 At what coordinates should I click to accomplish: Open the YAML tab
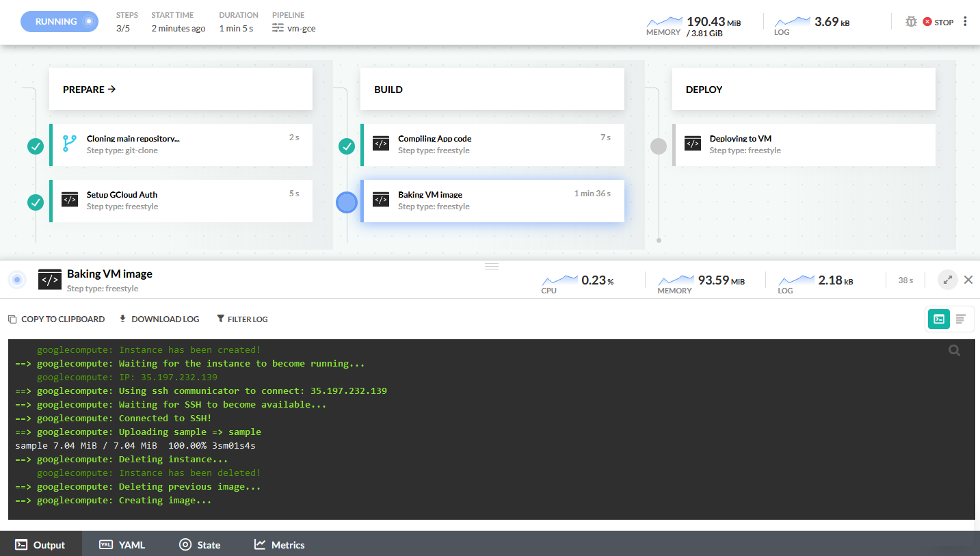[x=122, y=544]
